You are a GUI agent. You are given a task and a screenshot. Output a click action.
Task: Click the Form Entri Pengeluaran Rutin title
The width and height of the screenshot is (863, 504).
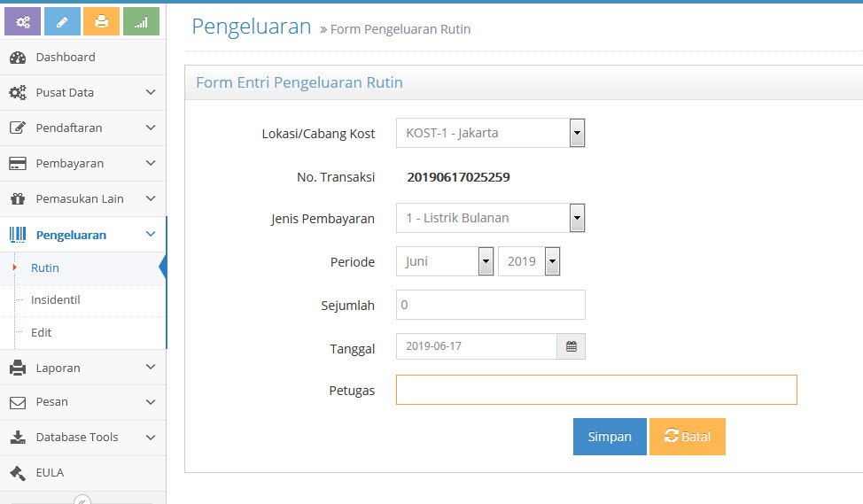point(299,82)
